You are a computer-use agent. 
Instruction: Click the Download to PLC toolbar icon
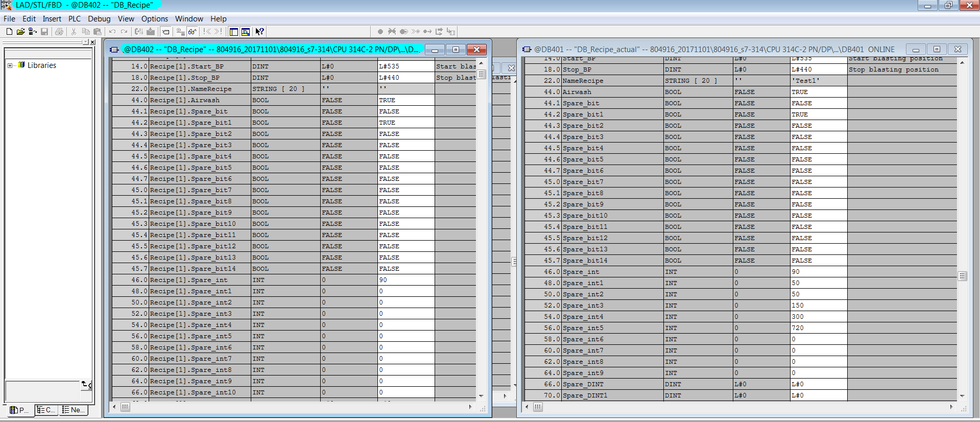pos(151,32)
